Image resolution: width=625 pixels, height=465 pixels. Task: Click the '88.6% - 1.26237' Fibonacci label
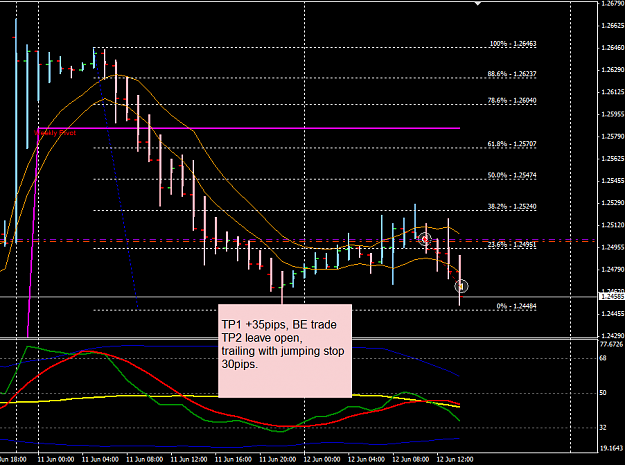tap(512, 74)
